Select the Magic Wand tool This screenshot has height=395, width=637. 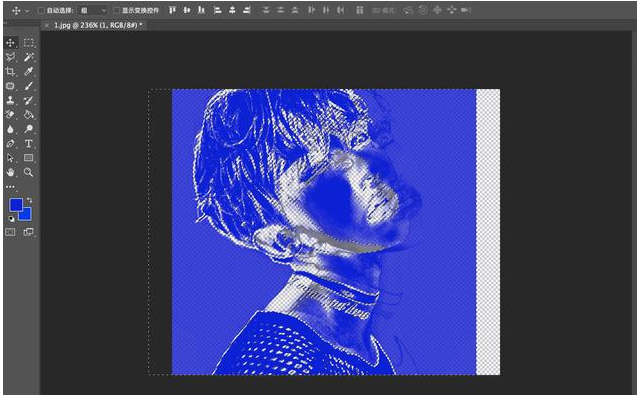[28, 57]
